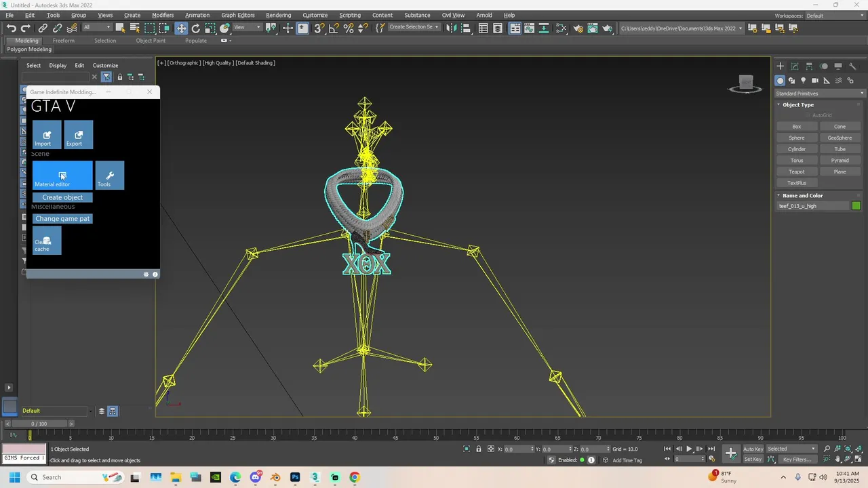Click the Select and Place tool
868x488 pixels.
click(x=224, y=28)
